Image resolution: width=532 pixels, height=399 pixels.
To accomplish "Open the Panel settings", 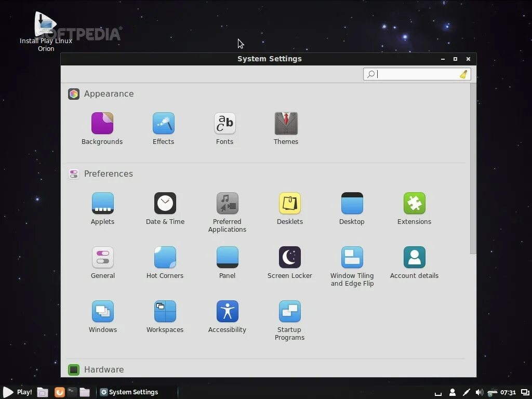I will (x=228, y=262).
